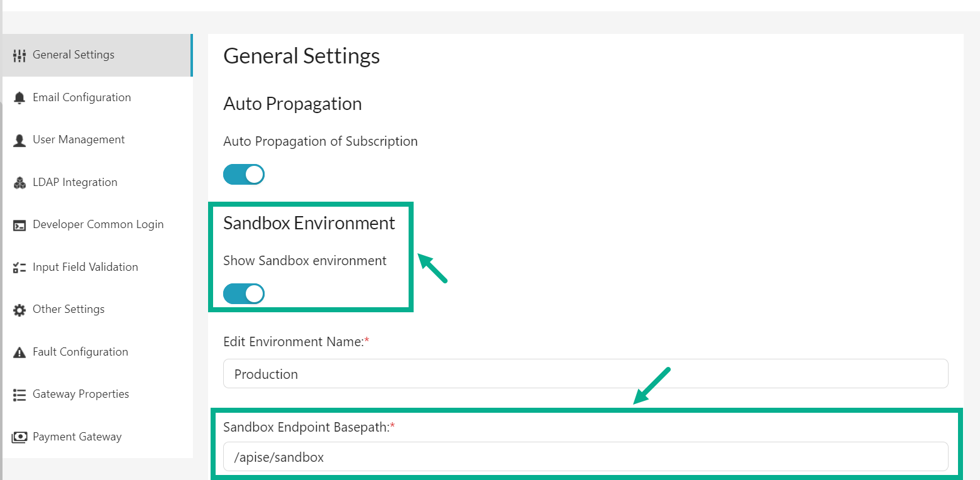Go to the Fault Configuration page
Image resolution: width=980 pixels, height=480 pixels.
point(80,351)
